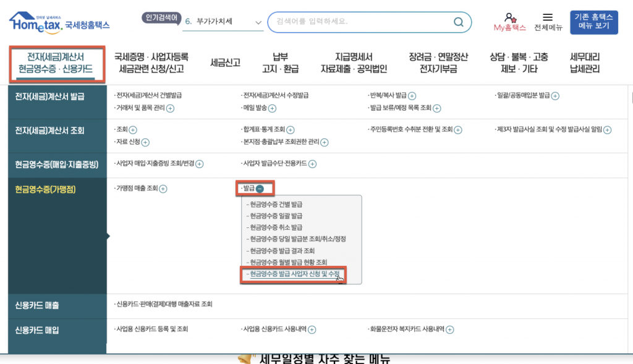The image size is (633, 364).
Task: Click 현금영수증 취소 발급
Action: tap(276, 227)
